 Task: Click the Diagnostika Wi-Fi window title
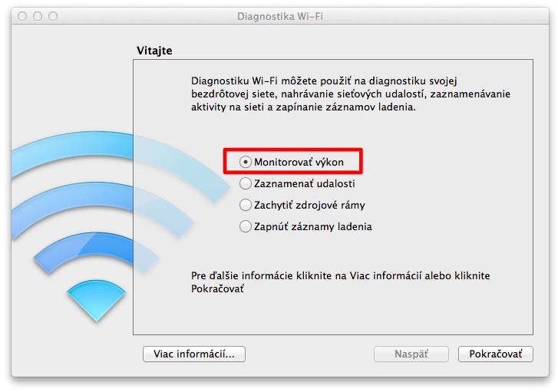tap(280, 16)
